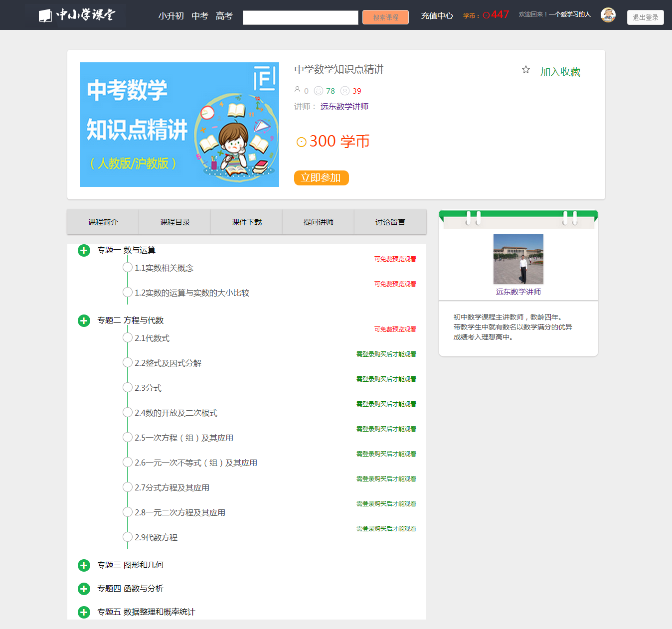Open lesson 2.6一元一次不等式（组）及其应用 title
Screen dimensions: 672x629
tap(196, 463)
